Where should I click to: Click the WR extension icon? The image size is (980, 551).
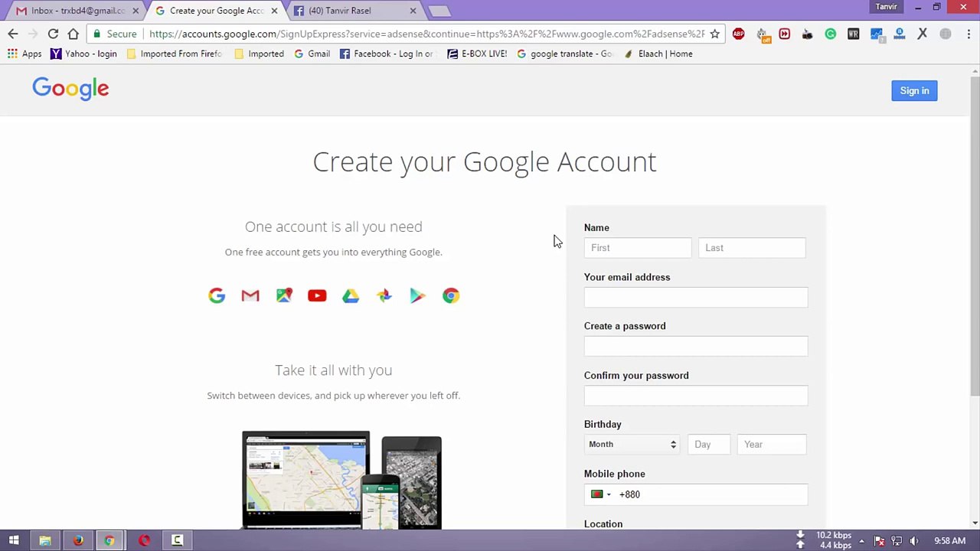pyautogui.click(x=853, y=34)
